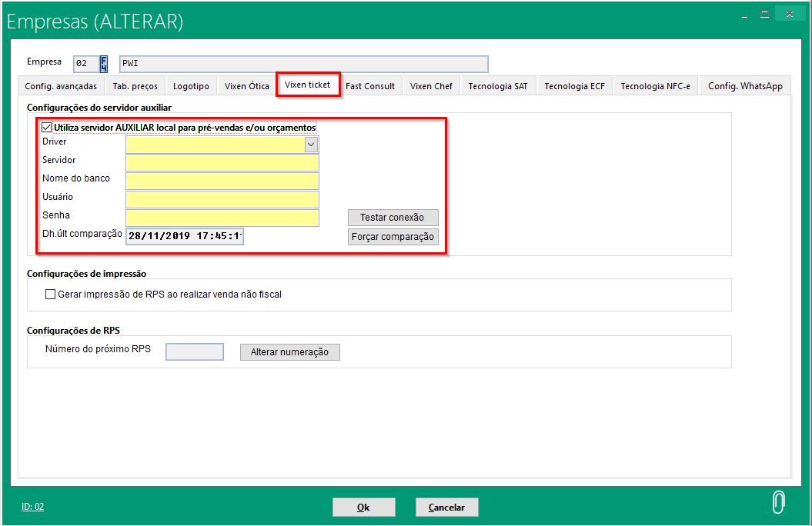Click Alterar numeração button
The height and width of the screenshot is (526, 812).
(289, 352)
